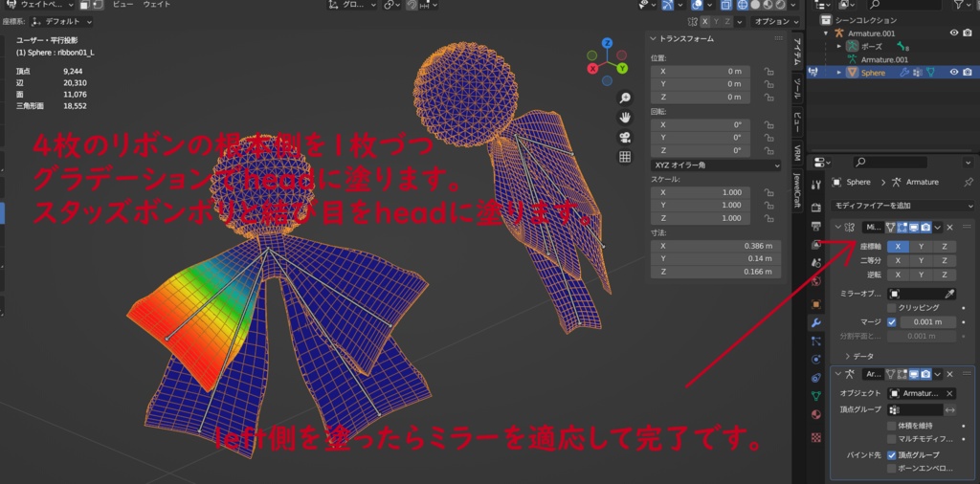This screenshot has height=484, width=980.
Task: Click the pan hand icon in the viewport
Action: coord(624,118)
